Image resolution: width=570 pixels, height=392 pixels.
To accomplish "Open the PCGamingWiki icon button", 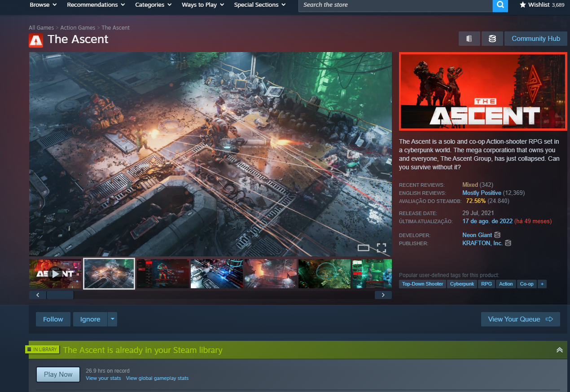I will tap(469, 39).
